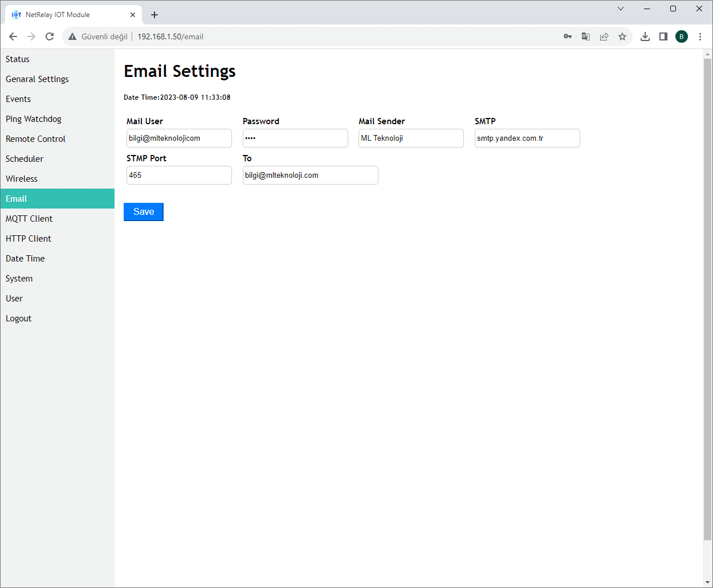Go to Date Time settings

[25, 258]
